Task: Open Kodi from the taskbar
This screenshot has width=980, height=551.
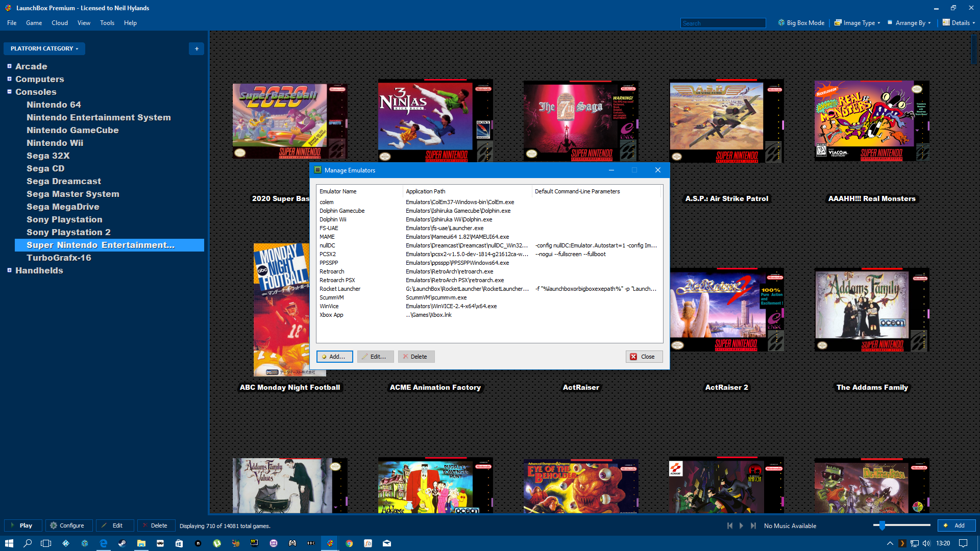Action: click(66, 543)
